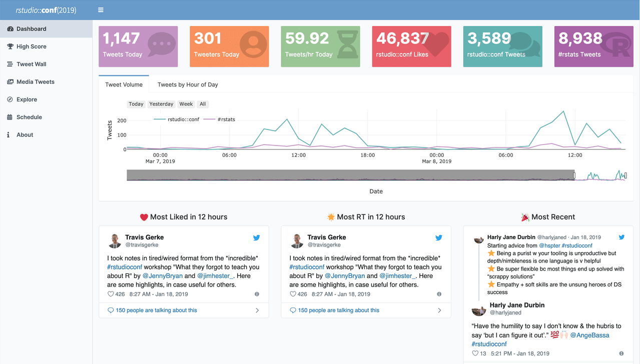Click the heart icon showing 426 likes in Most Liked
Viewport: 640px width, 364px height.
(111, 294)
